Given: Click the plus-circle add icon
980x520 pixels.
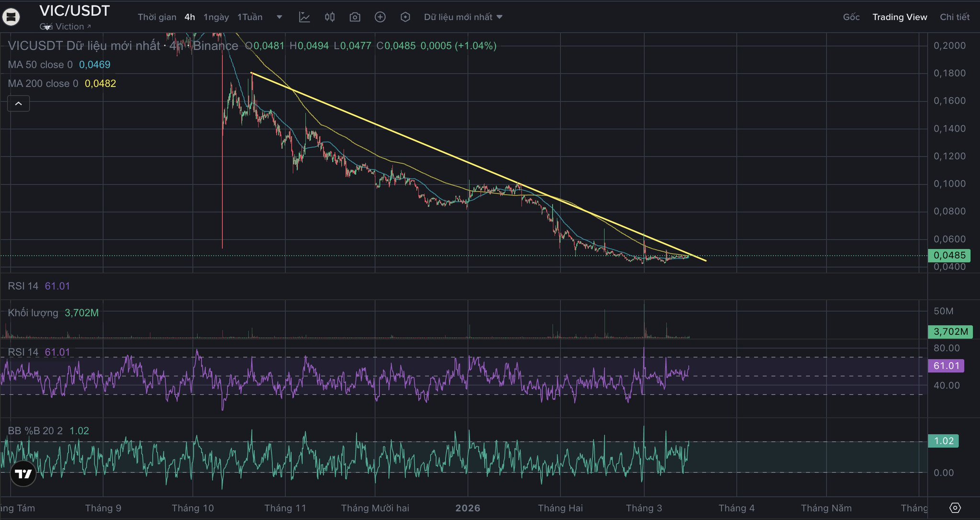Looking at the screenshot, I should [380, 17].
